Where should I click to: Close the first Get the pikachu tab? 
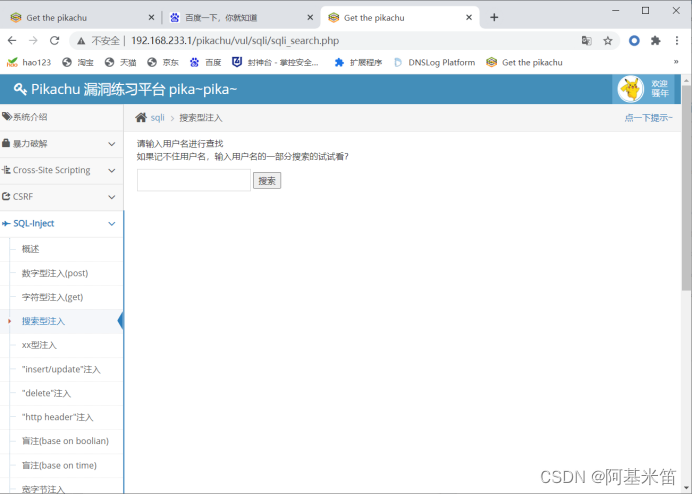(151, 18)
